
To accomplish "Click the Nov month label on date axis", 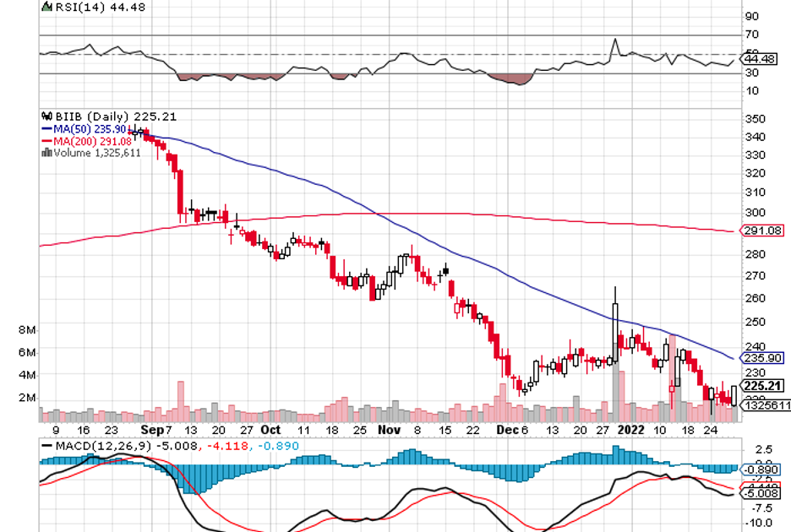I will [x=387, y=429].
